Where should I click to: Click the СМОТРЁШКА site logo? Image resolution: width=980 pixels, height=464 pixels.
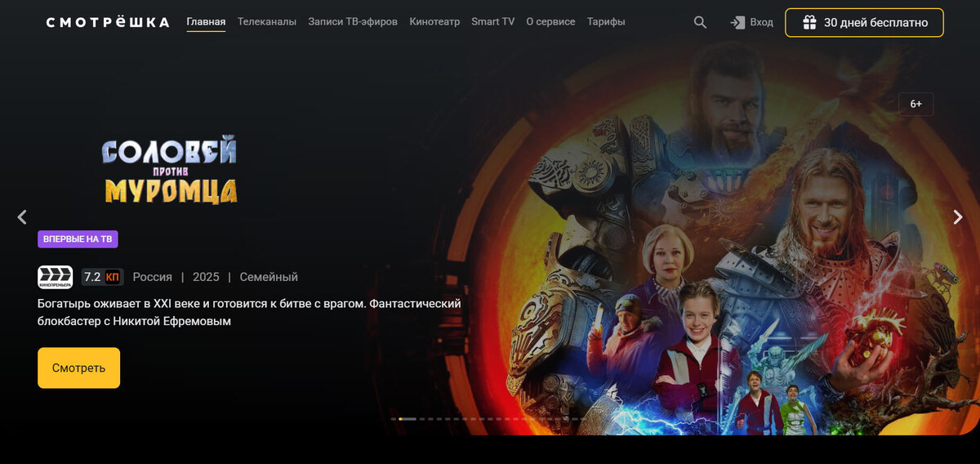coord(108,22)
